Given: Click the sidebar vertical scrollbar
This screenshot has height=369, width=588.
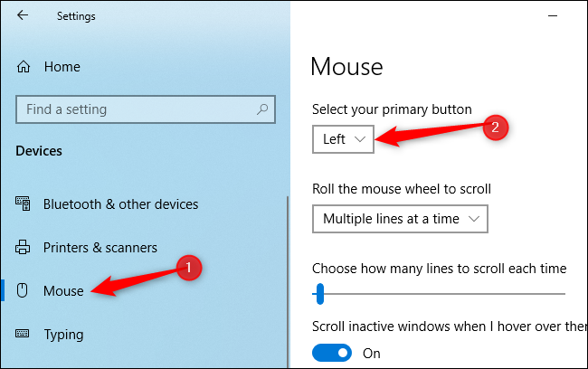Looking at the screenshot, I should point(287,271).
